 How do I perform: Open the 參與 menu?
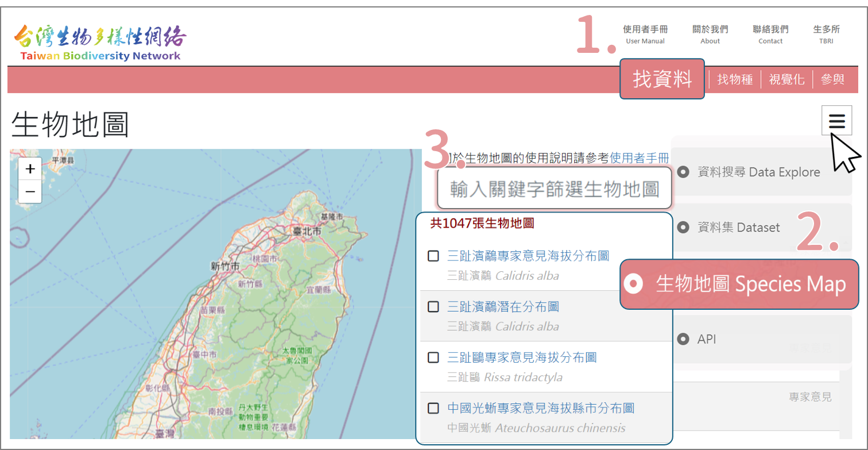point(832,79)
